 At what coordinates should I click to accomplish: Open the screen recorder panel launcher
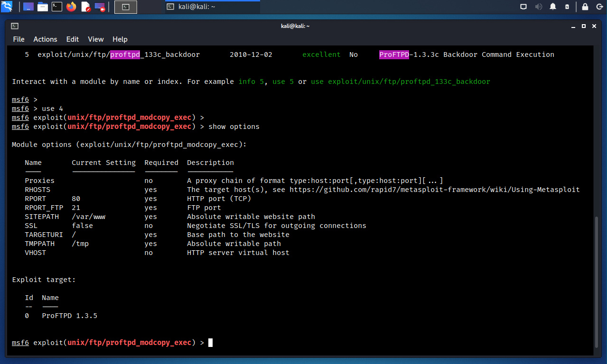coord(100,7)
